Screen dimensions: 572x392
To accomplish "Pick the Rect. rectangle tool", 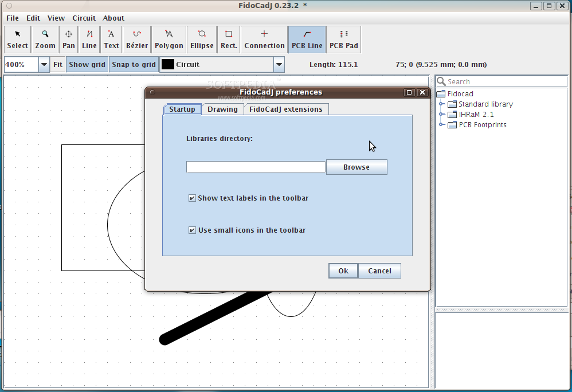I will point(229,40).
